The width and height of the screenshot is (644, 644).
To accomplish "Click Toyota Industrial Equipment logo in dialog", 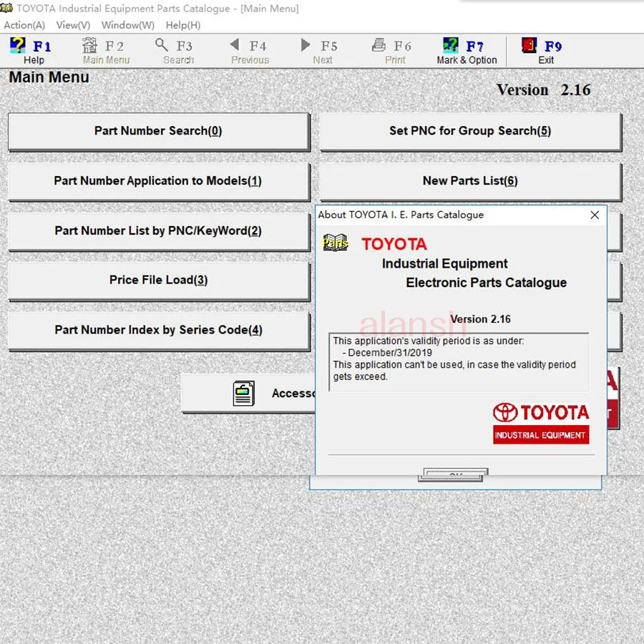I will 541,423.
